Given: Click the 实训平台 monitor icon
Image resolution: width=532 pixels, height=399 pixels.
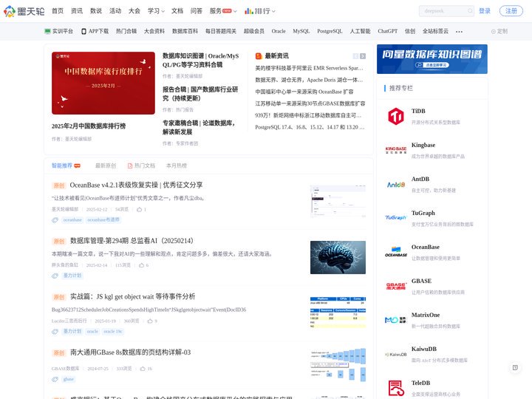Looking at the screenshot, I should [47, 31].
